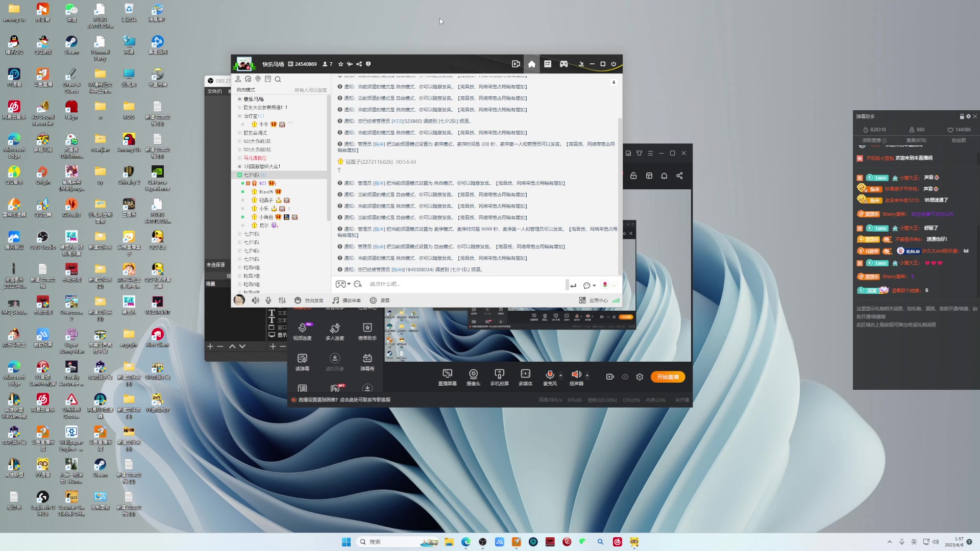Image resolution: width=980 pixels, height=551 pixels.
Task: Select the 520大作战1队 channel
Action: click(257, 141)
